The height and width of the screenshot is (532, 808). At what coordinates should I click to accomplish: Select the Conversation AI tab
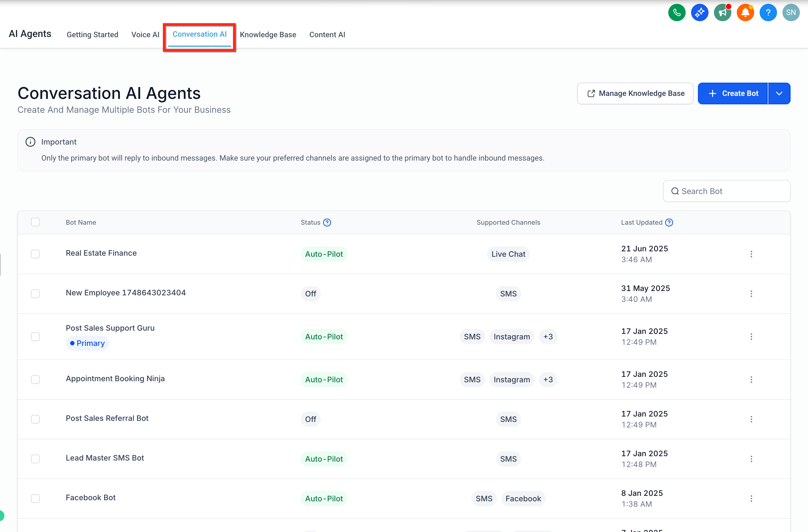click(x=200, y=34)
